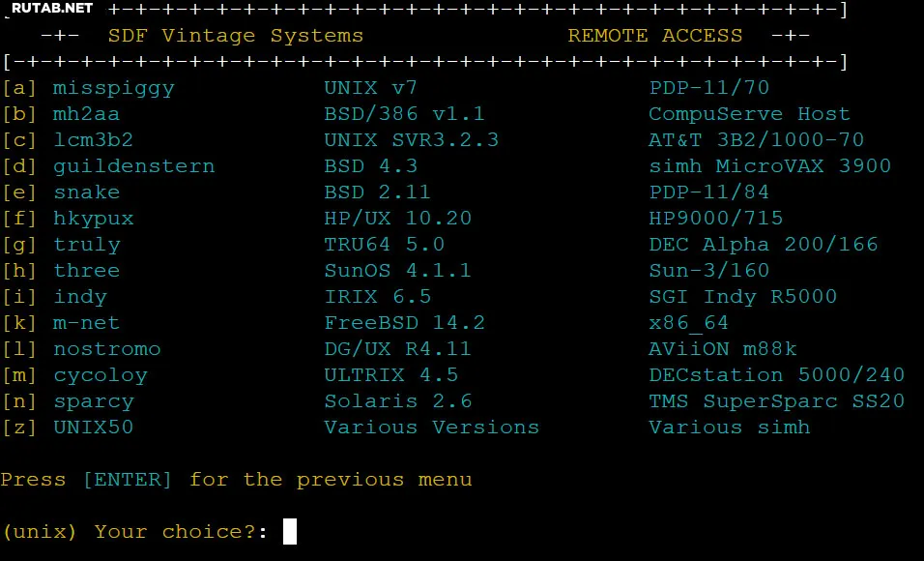Click the mh2aa host name
The height and width of the screenshot is (561, 924).
click(x=86, y=114)
